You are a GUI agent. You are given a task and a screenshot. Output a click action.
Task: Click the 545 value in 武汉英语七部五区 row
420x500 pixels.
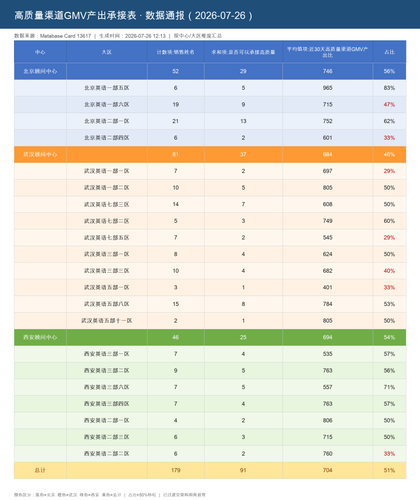click(x=327, y=238)
